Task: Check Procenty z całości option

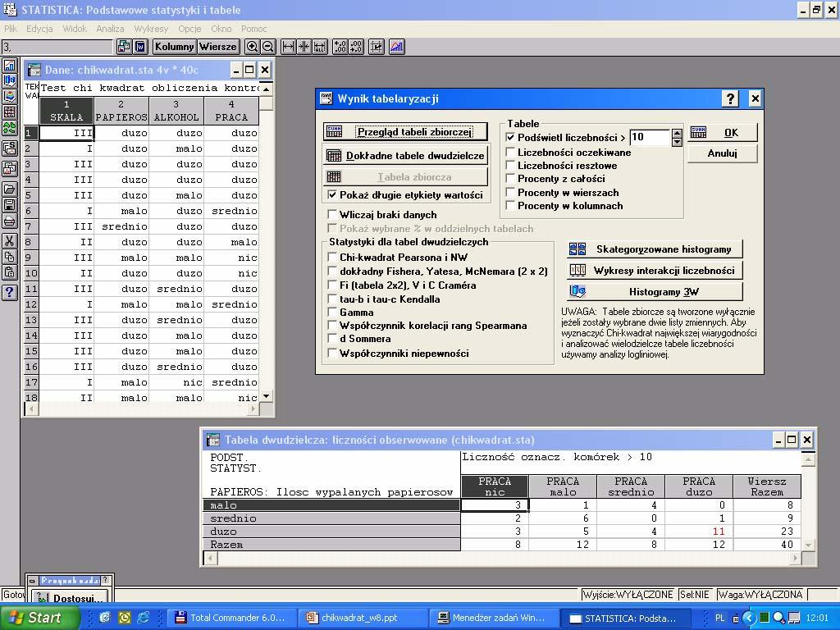Action: click(510, 178)
